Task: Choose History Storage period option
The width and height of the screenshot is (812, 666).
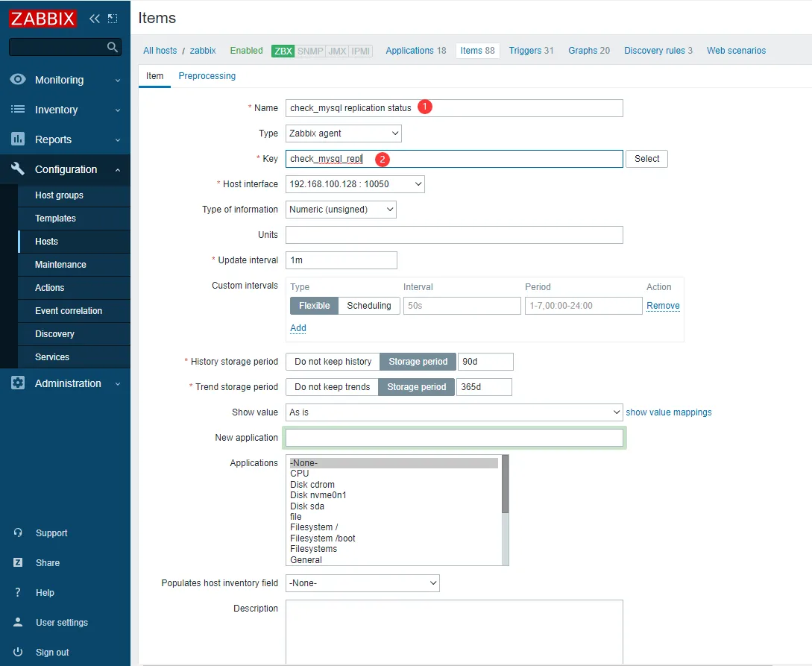Action: pos(418,362)
